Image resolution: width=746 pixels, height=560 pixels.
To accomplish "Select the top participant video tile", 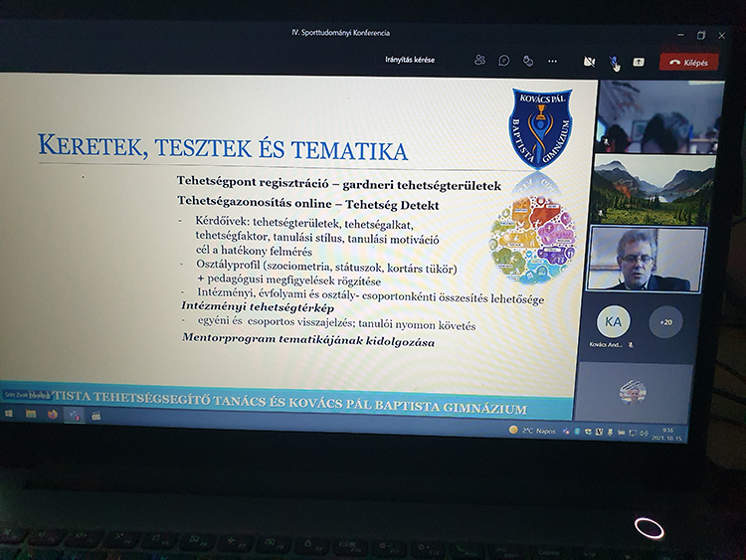I will [659, 117].
